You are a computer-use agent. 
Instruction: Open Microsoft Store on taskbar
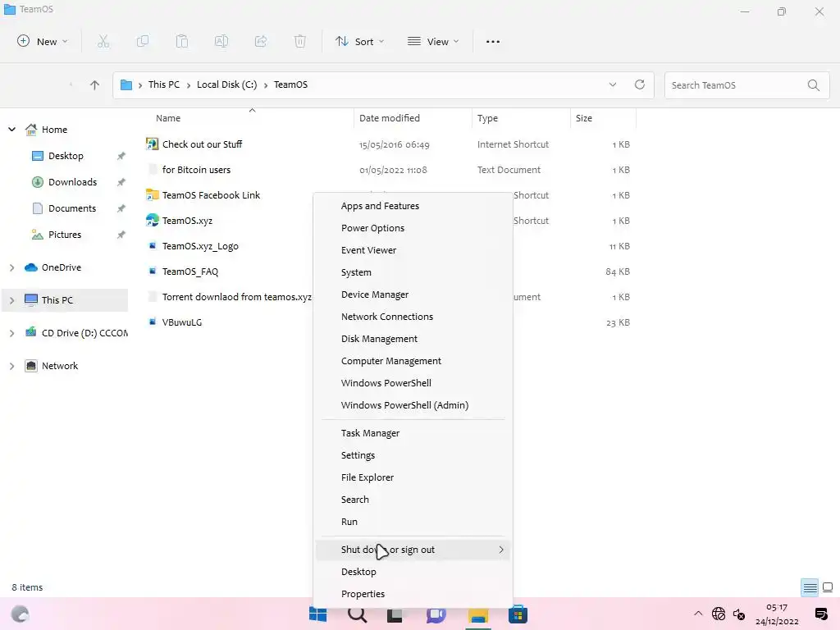coord(518,614)
